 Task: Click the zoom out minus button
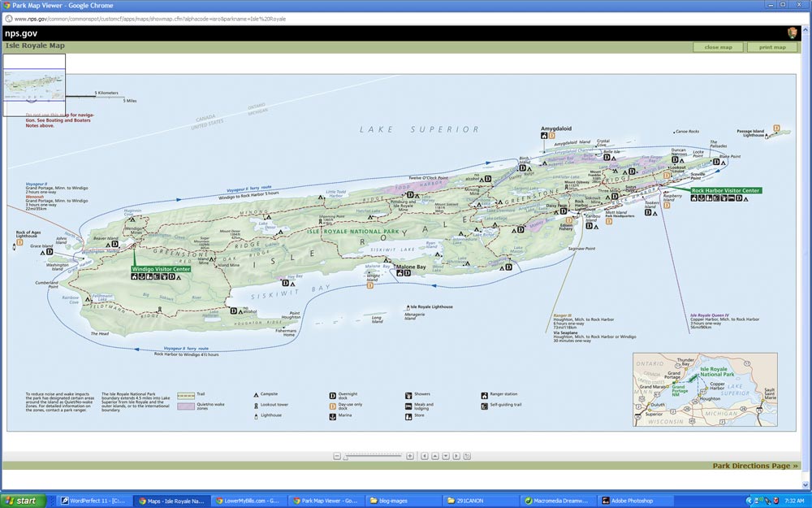pyautogui.click(x=337, y=456)
